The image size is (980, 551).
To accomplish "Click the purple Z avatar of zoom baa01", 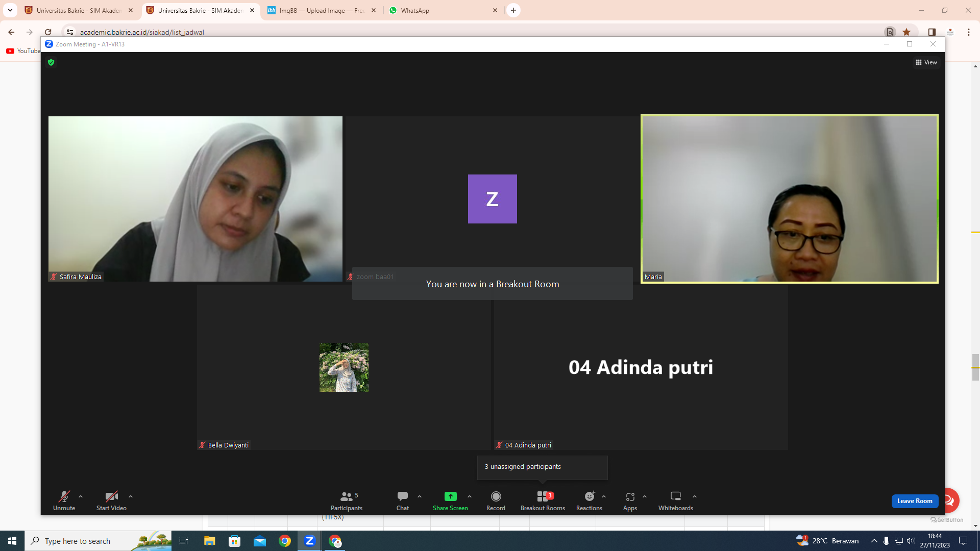I will tap(493, 199).
